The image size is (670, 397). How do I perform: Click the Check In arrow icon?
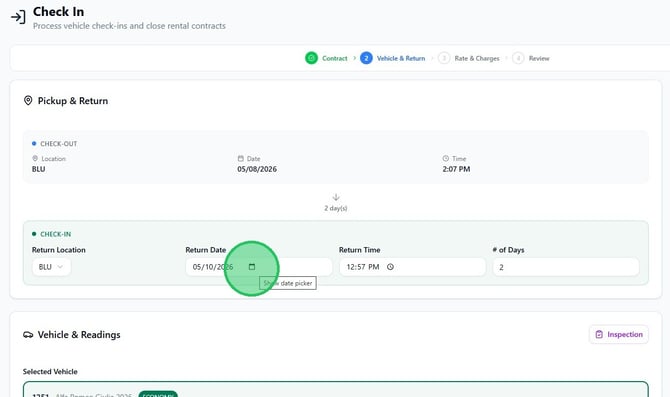point(18,17)
